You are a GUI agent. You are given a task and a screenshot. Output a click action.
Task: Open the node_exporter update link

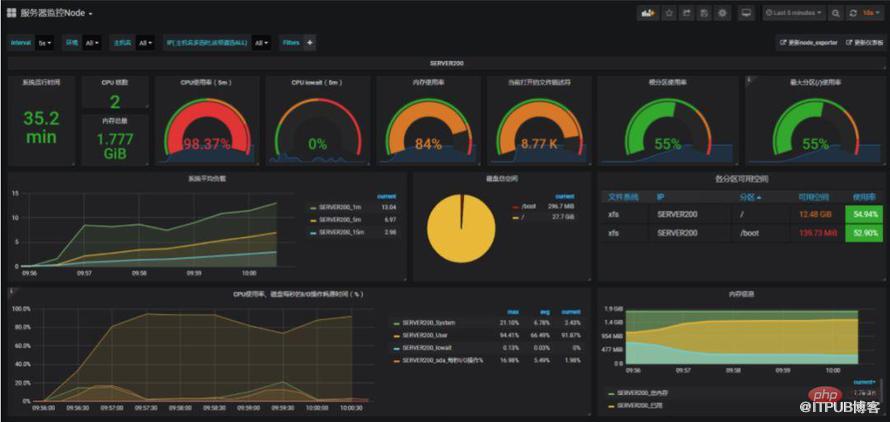[809, 43]
